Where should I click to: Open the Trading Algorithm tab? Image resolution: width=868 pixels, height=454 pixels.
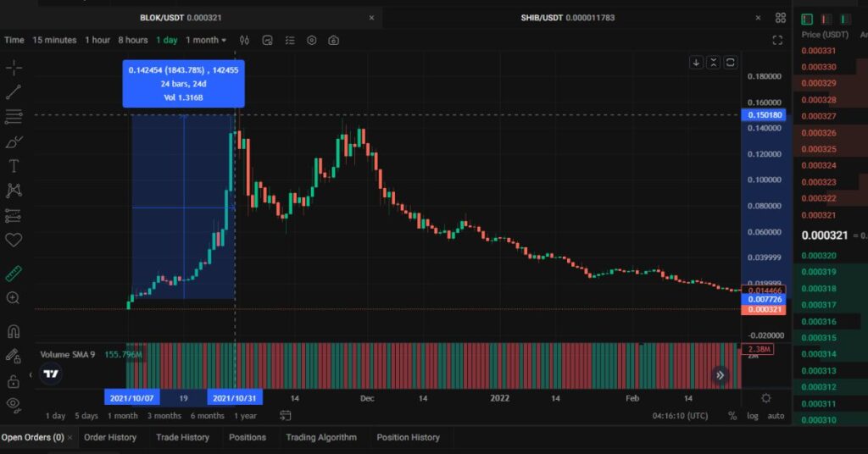321,437
